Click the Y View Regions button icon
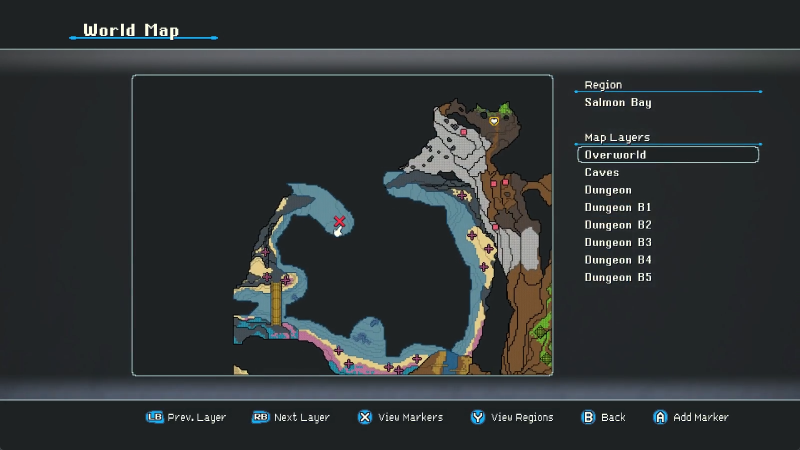The image size is (800, 450). click(478, 417)
